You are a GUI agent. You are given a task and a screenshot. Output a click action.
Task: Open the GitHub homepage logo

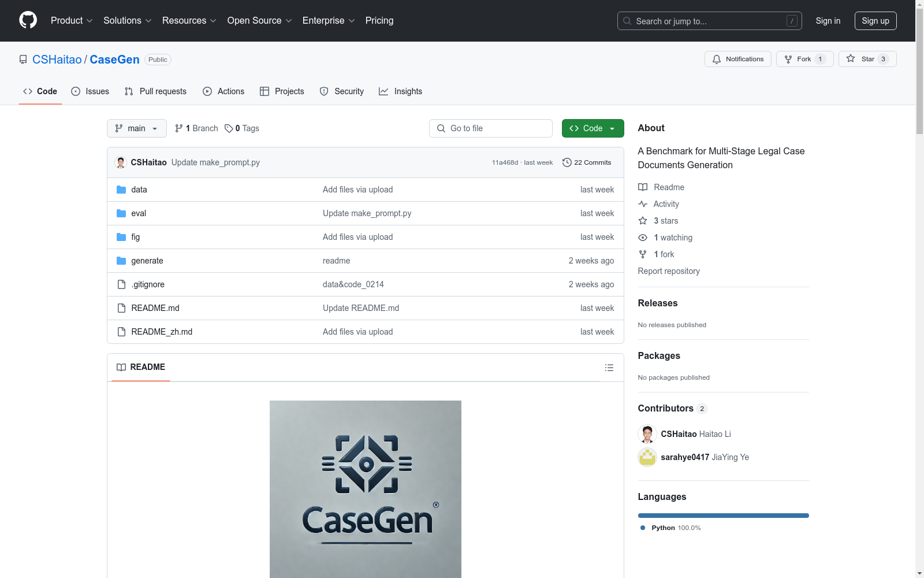click(x=28, y=20)
